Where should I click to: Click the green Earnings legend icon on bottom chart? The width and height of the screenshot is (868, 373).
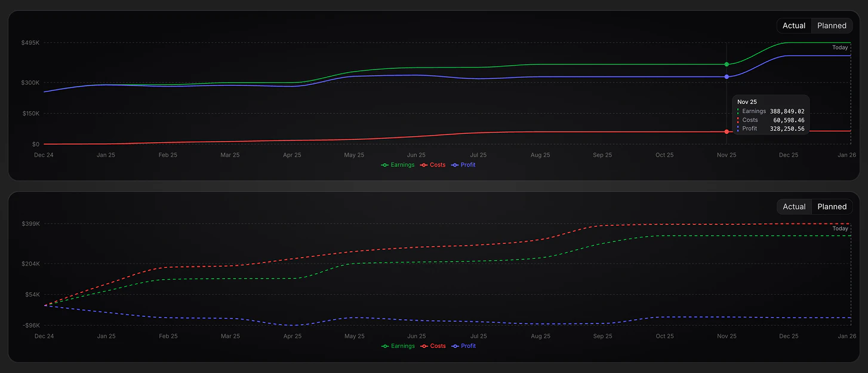384,346
